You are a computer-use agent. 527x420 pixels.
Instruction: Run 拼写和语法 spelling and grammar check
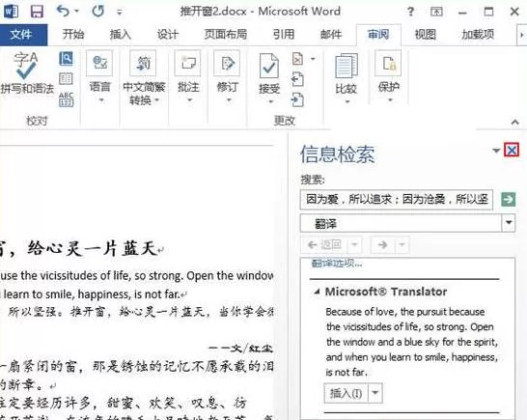tap(27, 73)
